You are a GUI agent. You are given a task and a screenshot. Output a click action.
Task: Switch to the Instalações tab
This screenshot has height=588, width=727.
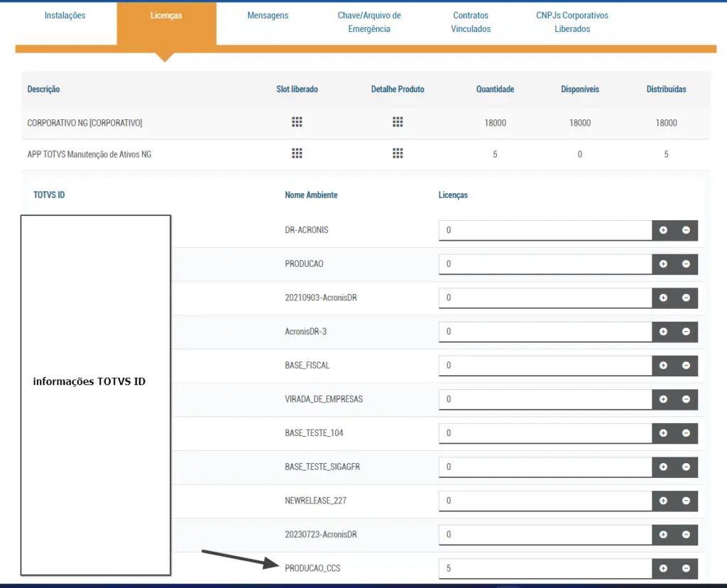[x=65, y=16]
